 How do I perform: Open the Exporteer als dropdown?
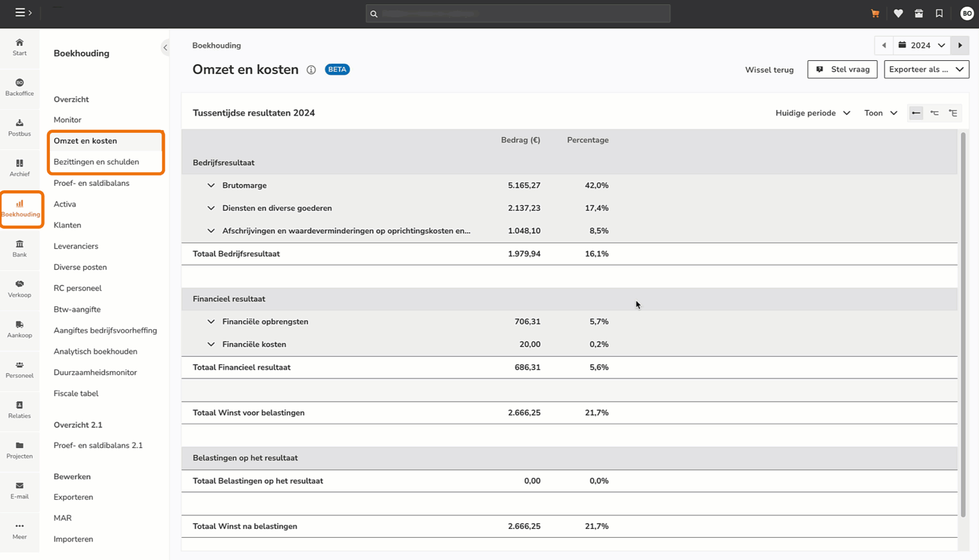[x=926, y=69]
